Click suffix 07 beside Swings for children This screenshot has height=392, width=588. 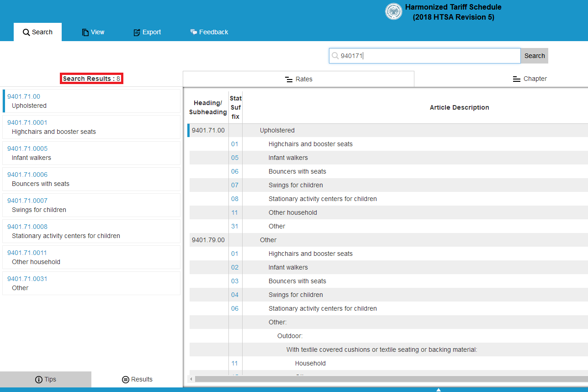[235, 185]
